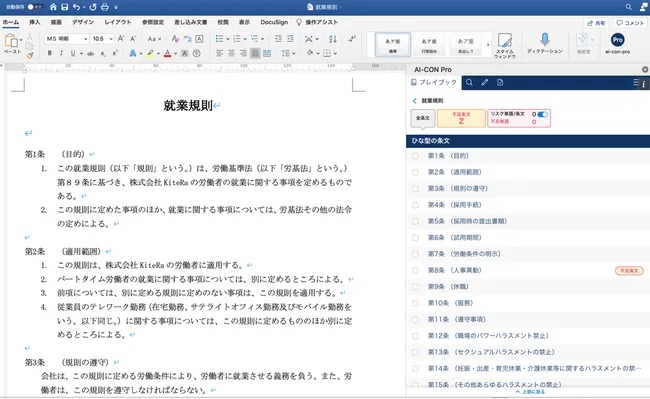This screenshot has width=650, height=399.
Task: Apply subscript formatting
Action: click(103, 53)
